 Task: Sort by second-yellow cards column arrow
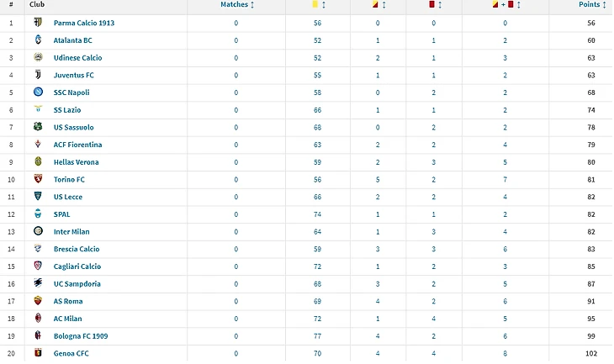click(x=384, y=5)
